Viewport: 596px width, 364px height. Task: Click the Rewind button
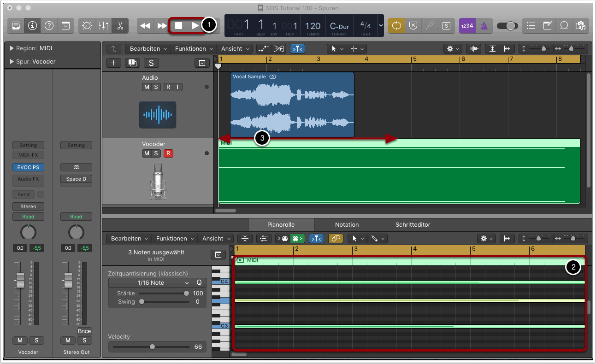pos(145,26)
